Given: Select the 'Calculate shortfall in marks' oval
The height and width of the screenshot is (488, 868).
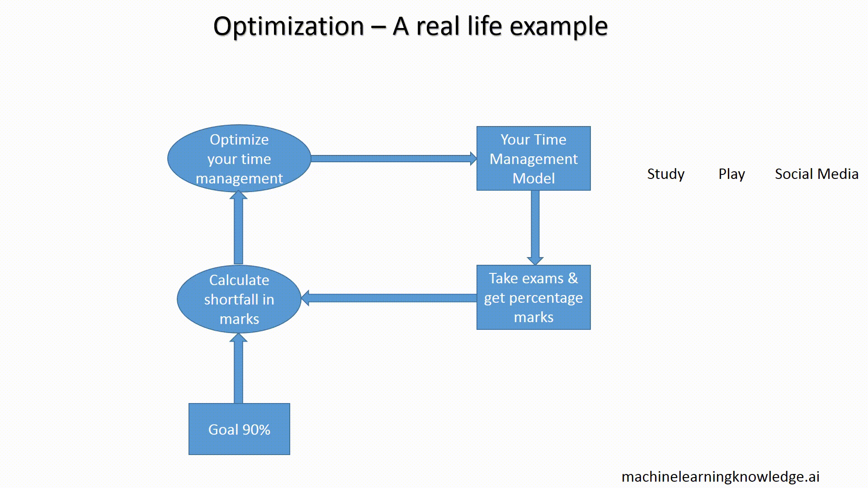Looking at the screenshot, I should point(238,299).
